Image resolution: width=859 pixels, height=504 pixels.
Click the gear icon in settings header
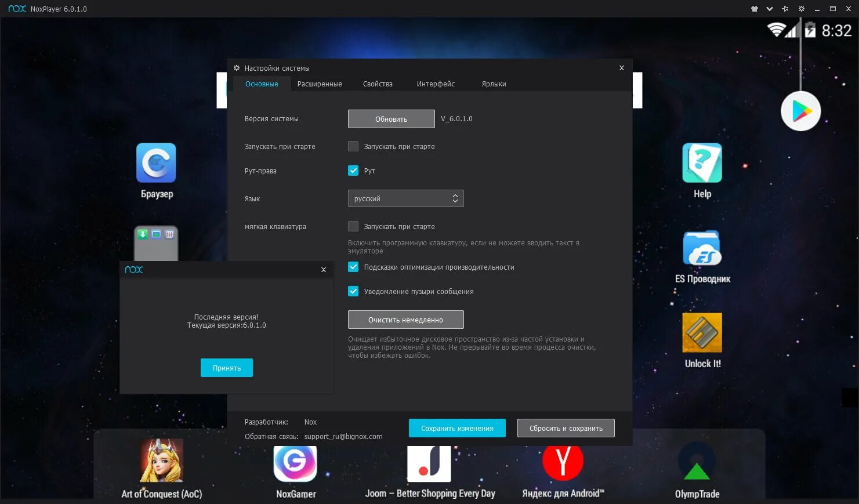pyautogui.click(x=237, y=68)
